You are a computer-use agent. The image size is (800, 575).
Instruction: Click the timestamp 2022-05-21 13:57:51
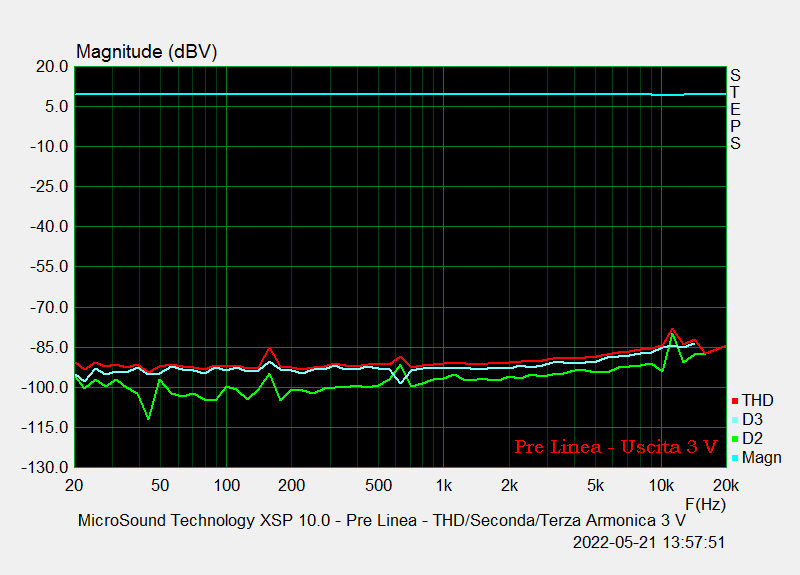(x=649, y=542)
